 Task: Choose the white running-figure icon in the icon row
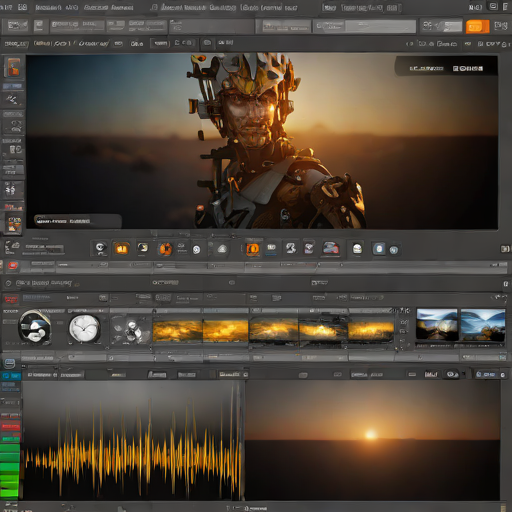tap(291, 248)
